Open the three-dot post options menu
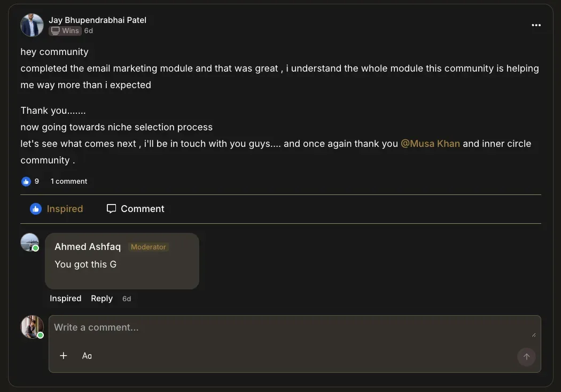Screen dimensions: 561x392 (x=536, y=26)
